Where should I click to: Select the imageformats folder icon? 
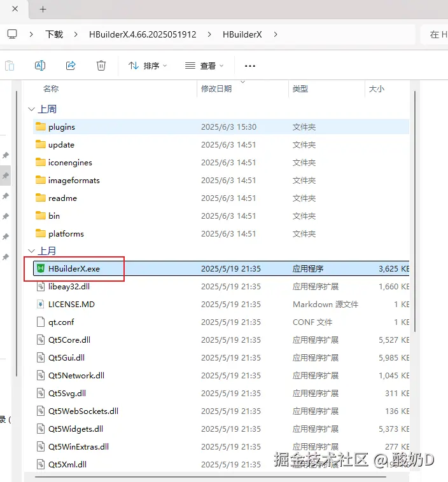(x=41, y=180)
